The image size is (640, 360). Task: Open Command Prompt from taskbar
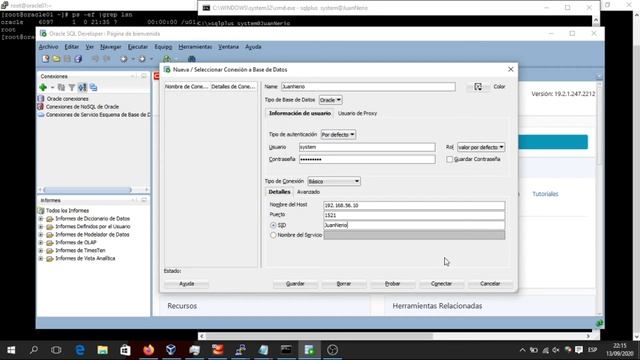click(286, 350)
